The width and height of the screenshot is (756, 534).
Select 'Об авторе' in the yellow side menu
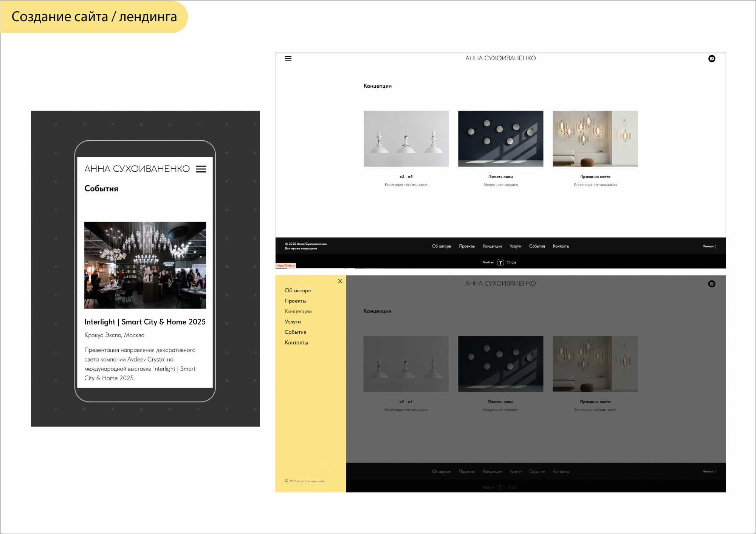click(298, 290)
